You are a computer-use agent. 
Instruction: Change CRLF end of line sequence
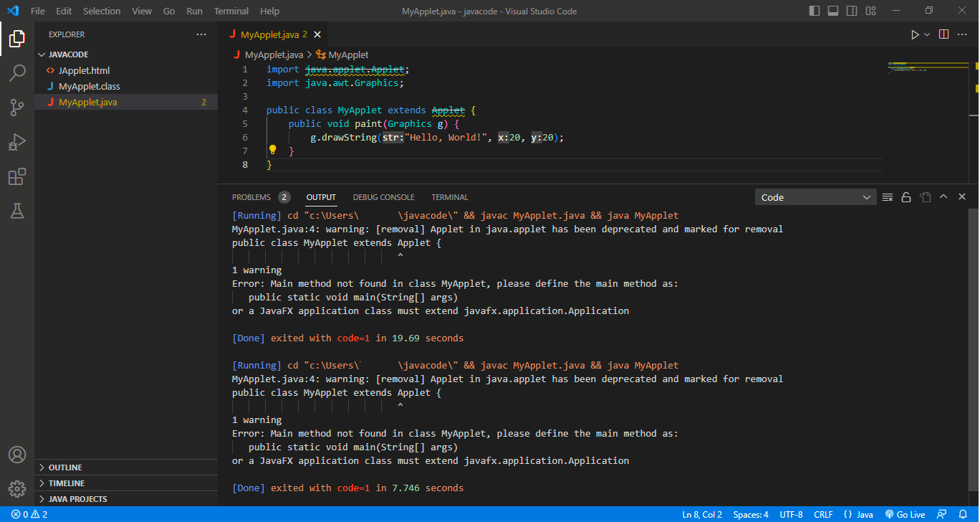pos(824,515)
